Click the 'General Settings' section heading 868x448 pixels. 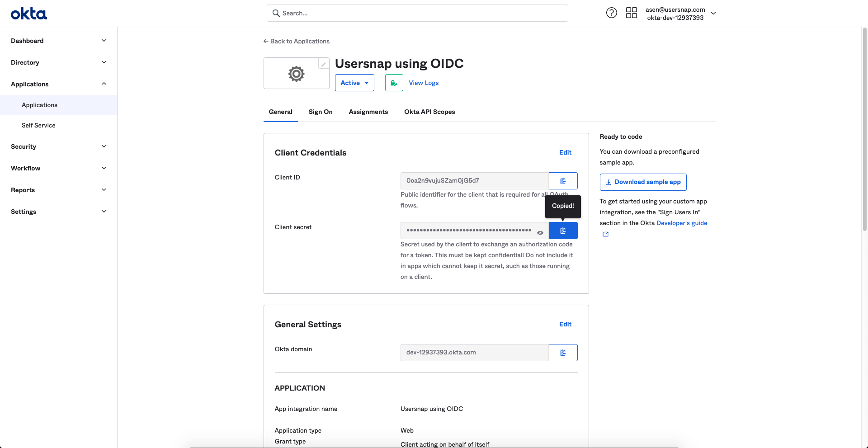[x=308, y=325]
